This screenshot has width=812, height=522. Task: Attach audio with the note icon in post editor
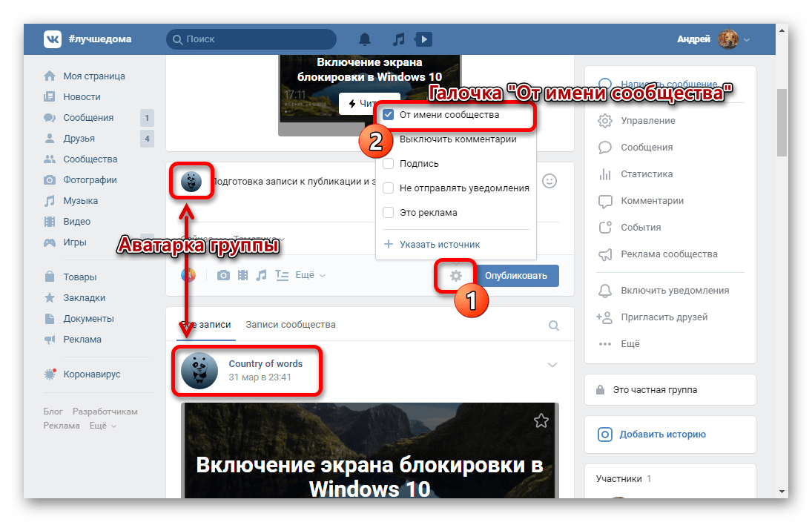(262, 275)
